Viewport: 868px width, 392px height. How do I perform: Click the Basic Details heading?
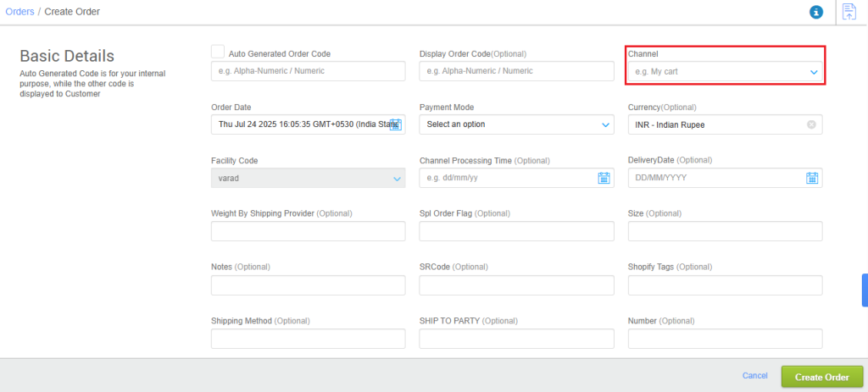point(67,56)
